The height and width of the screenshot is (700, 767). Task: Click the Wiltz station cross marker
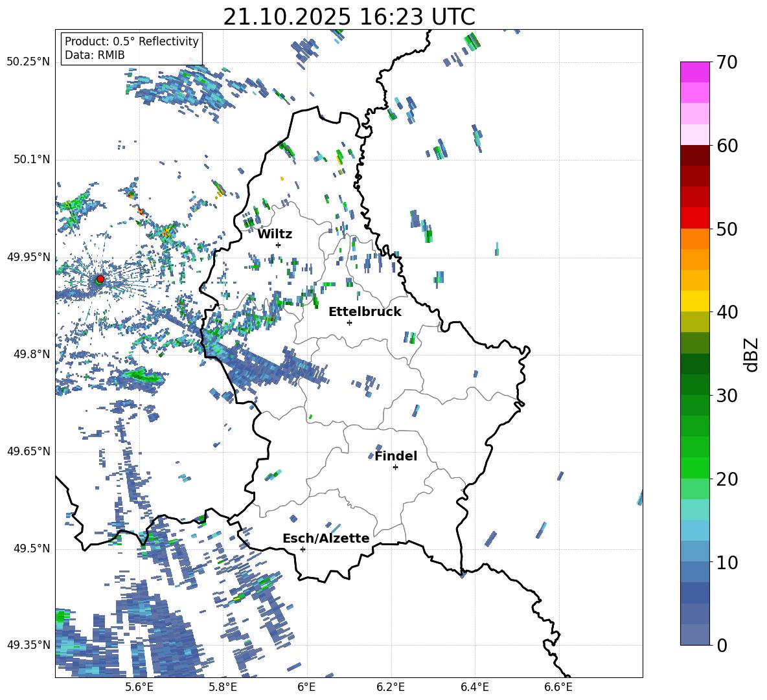point(279,245)
